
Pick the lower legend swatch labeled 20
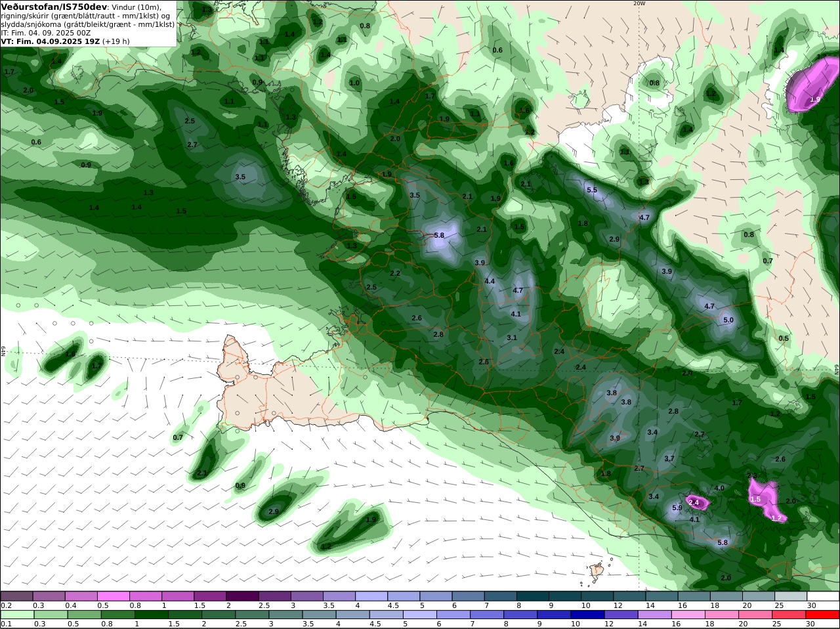pos(755,615)
